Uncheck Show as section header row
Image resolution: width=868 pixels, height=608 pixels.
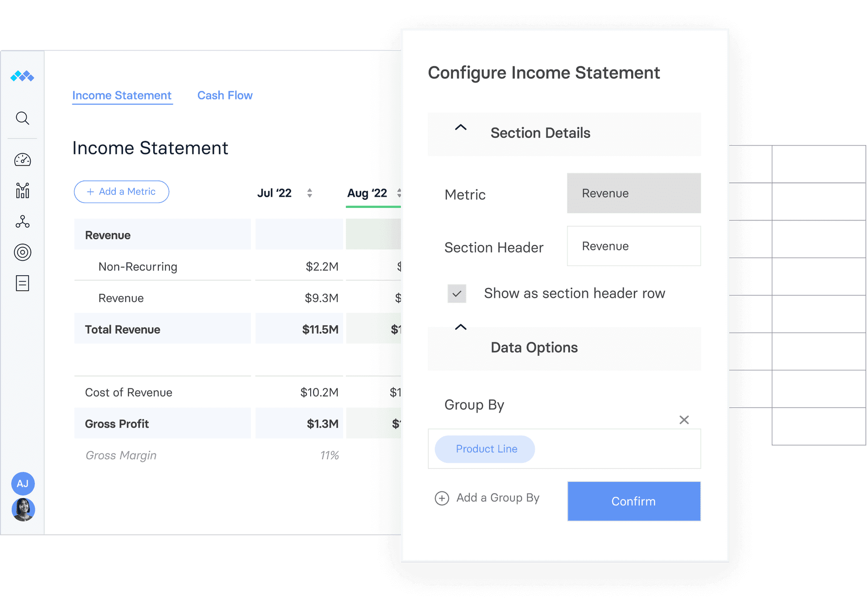[457, 294]
